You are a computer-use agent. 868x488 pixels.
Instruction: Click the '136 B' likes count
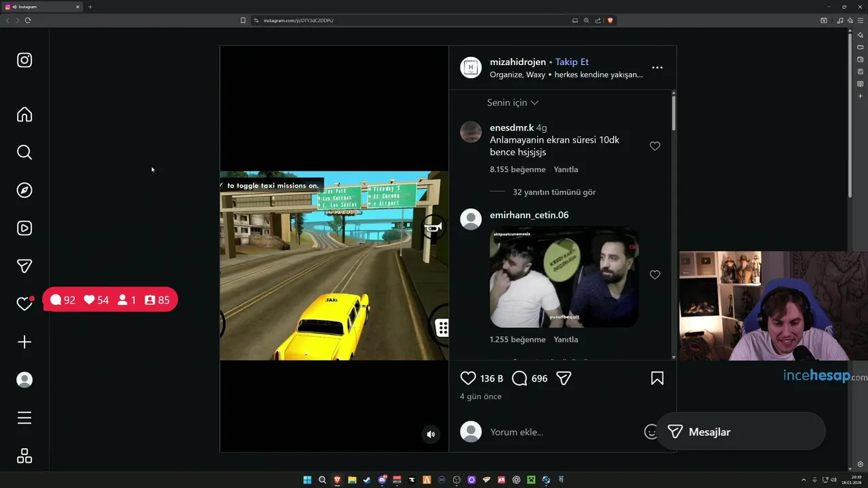492,378
